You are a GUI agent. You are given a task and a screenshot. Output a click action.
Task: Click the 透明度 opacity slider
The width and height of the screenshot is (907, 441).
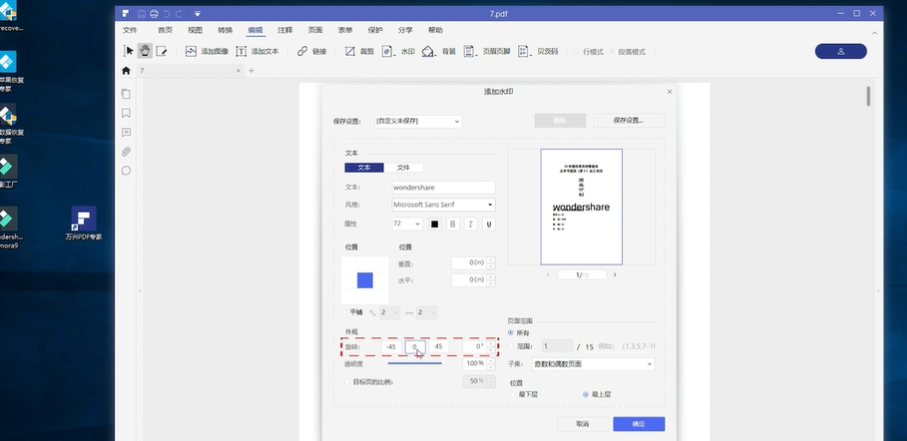pos(414,363)
